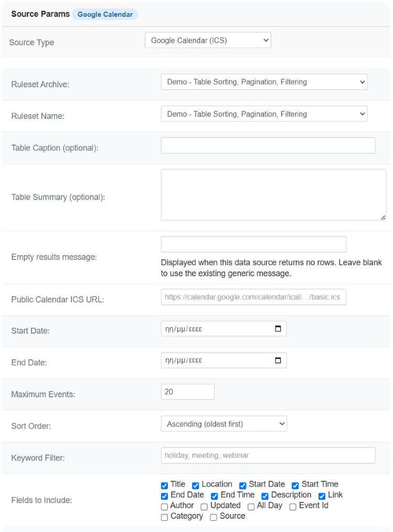Open the Ruleset Name dropdown

pos(264,114)
